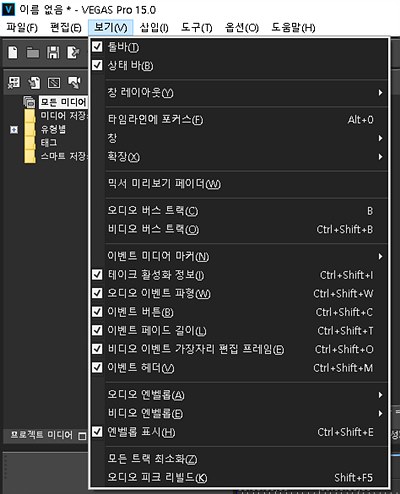The image size is (400, 494).
Task: Click the New project icon in toolbar
Action: 13,53
